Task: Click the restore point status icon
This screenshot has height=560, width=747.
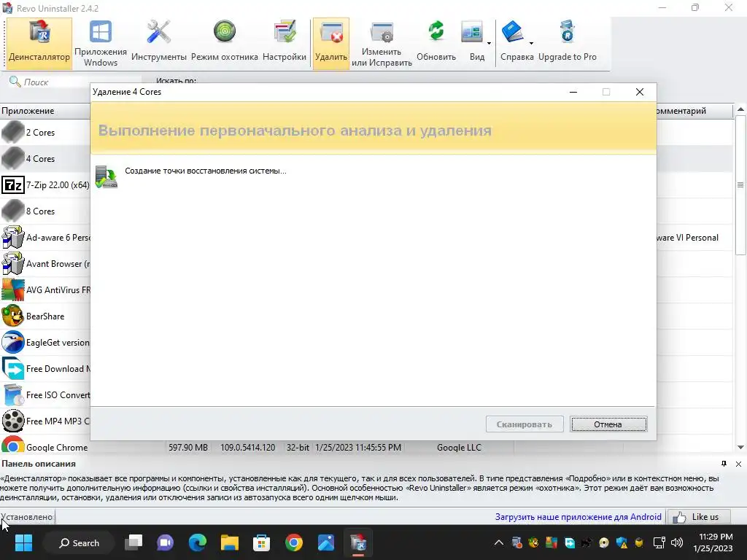Action: pos(106,176)
